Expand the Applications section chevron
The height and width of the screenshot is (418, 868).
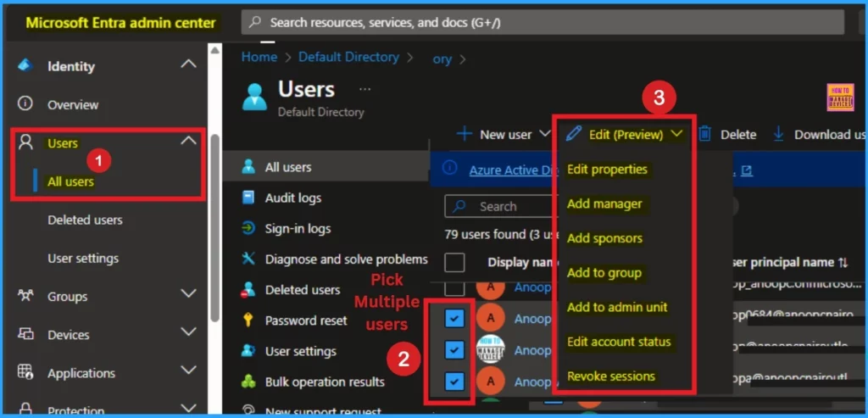[189, 370]
